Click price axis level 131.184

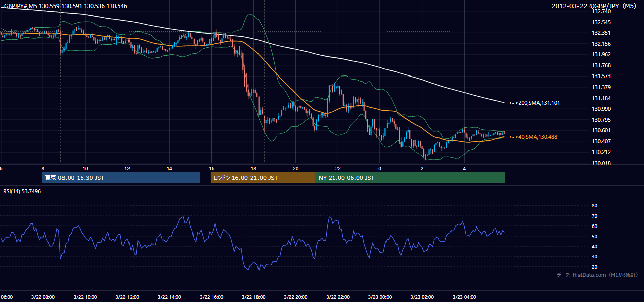[600, 98]
